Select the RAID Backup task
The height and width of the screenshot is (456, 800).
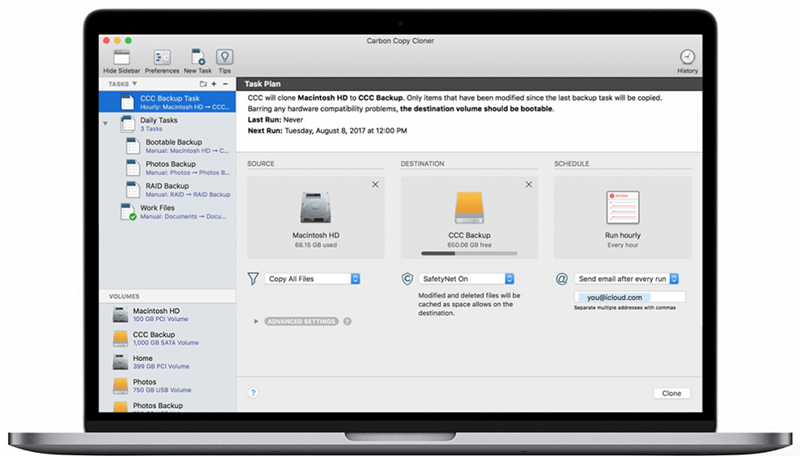pos(167,190)
